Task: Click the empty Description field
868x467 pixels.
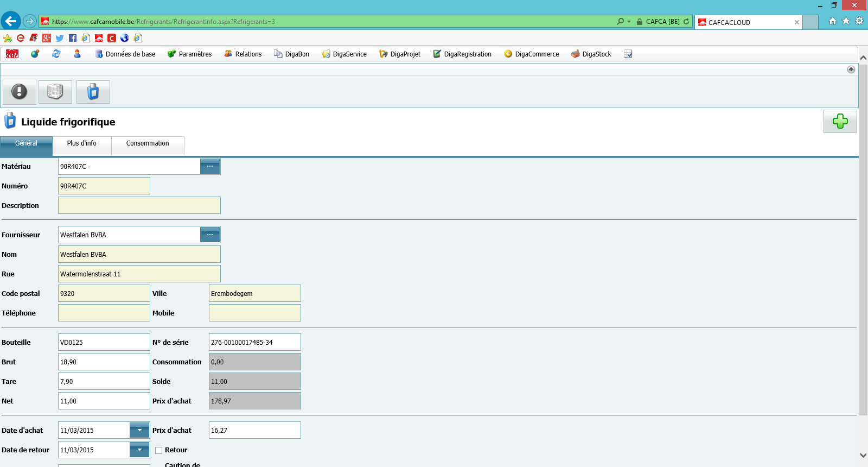Action: 139,205
